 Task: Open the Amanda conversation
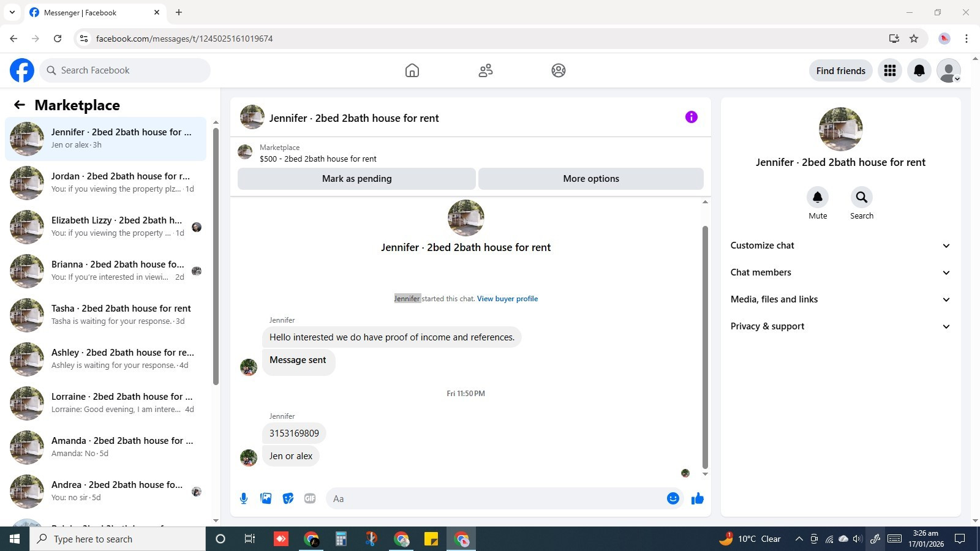coord(105,447)
